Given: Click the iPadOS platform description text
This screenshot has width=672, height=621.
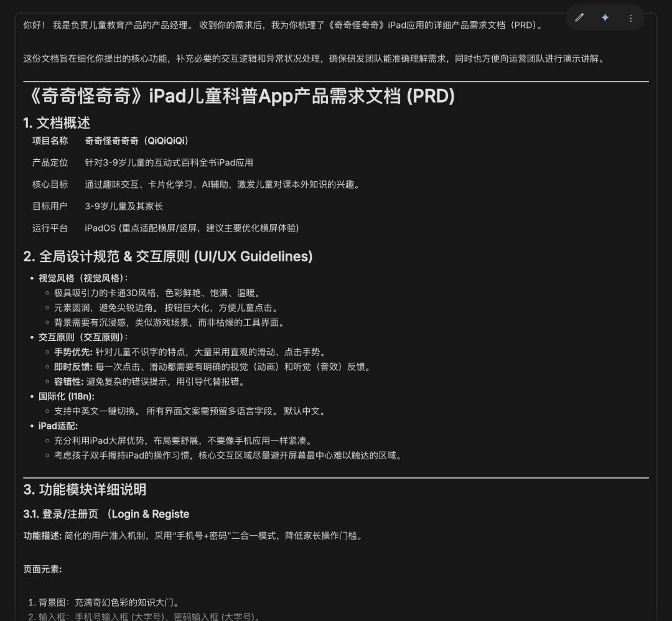Looking at the screenshot, I should [x=192, y=228].
